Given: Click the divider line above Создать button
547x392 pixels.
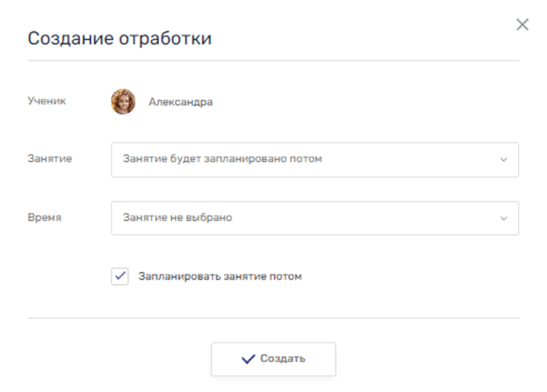Looking at the screenshot, I should click(273, 318).
